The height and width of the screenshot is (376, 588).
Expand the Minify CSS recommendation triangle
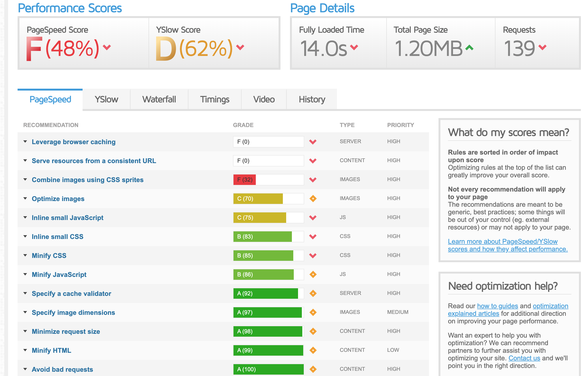pos(25,255)
